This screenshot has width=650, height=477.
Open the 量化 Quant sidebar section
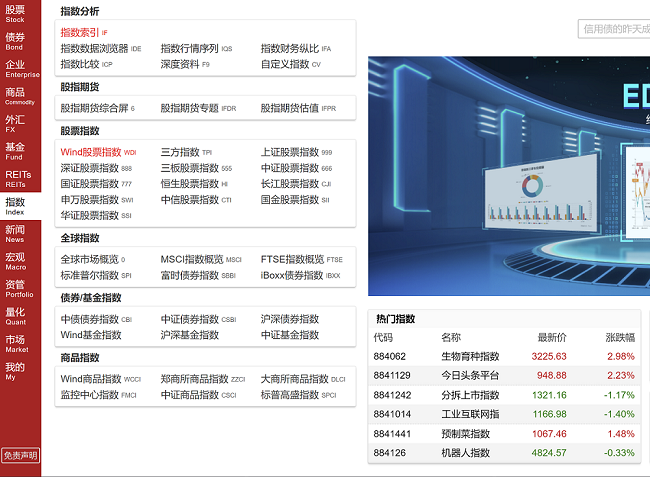point(20,316)
